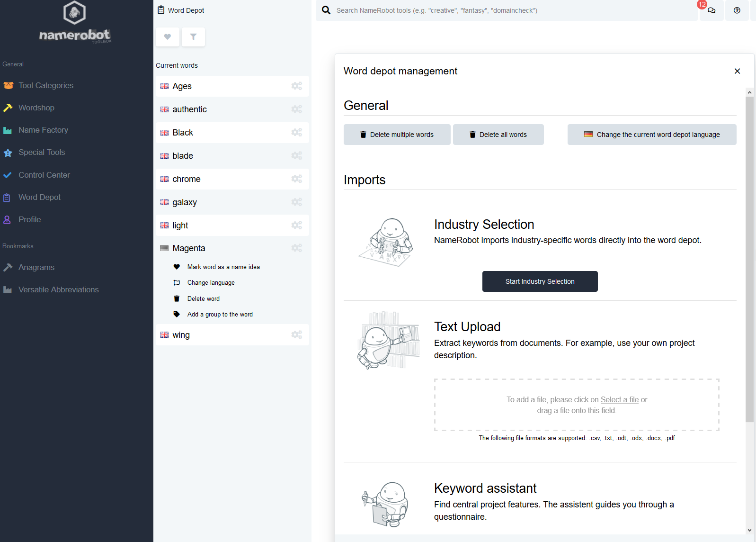Screen dimensions: 756x542
Task: Click Delete all words button
Action: (498, 135)
